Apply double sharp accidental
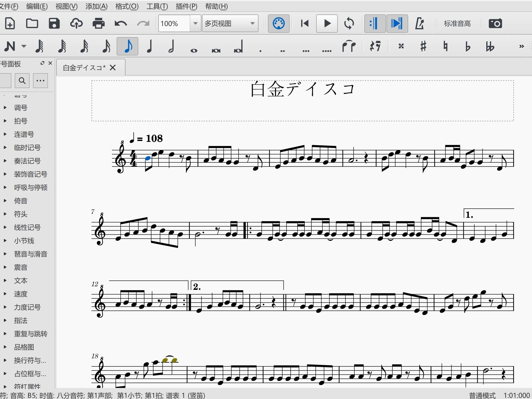 point(401,46)
